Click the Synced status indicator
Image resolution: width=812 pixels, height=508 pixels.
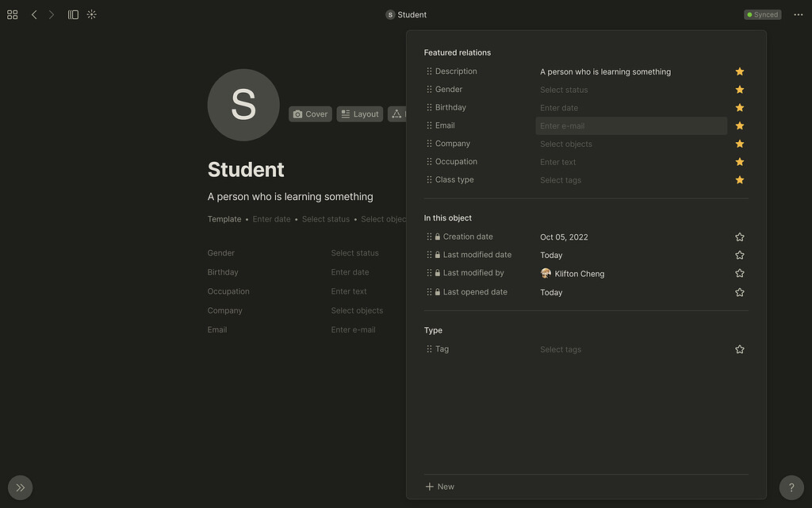coord(762,14)
